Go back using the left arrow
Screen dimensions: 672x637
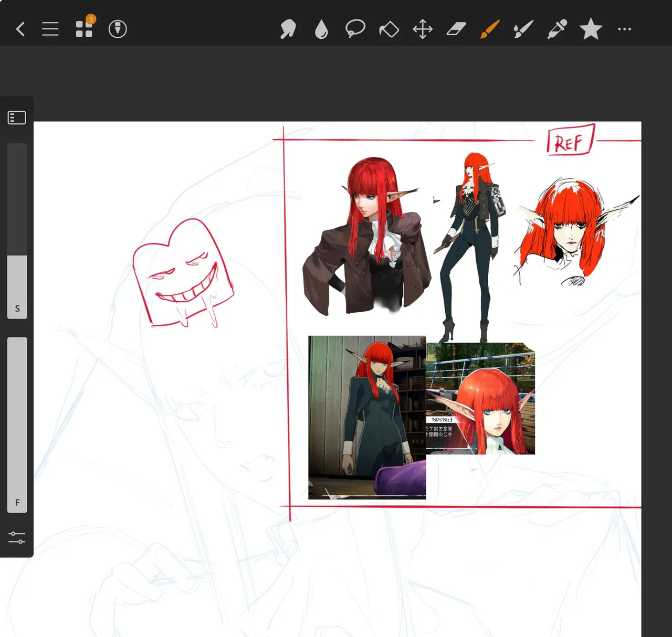[x=20, y=29]
